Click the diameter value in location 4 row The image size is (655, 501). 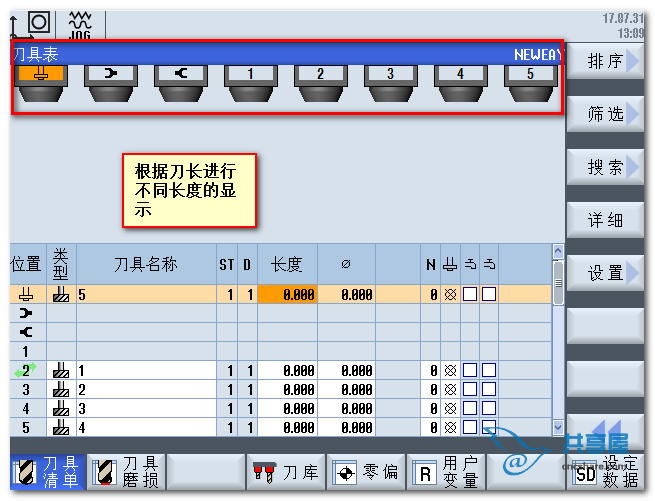pyautogui.click(x=346, y=408)
